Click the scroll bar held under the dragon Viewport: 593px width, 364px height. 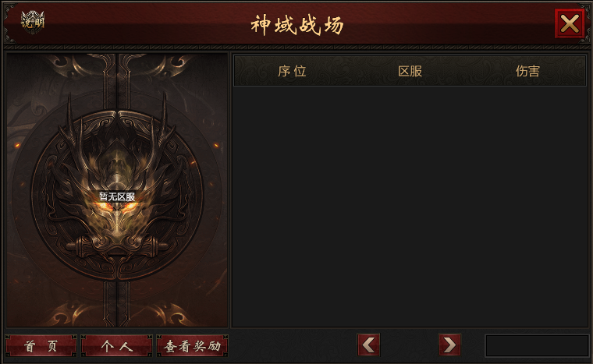coord(117,246)
